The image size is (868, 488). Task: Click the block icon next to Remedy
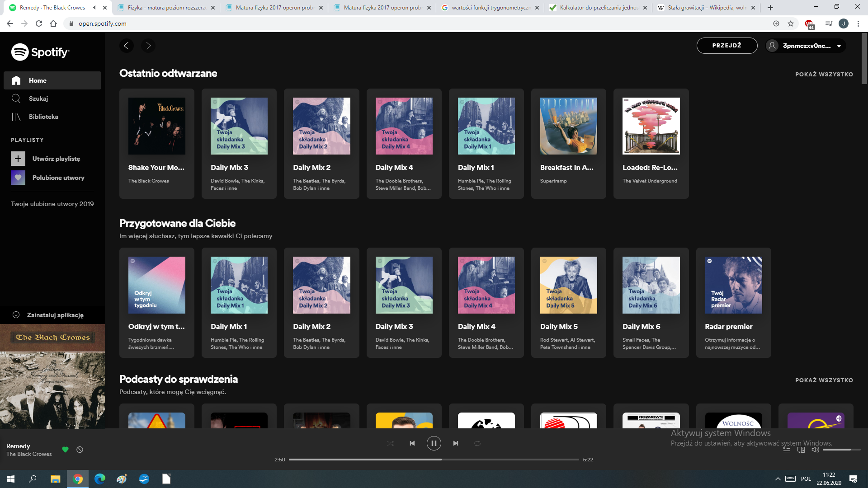pyautogui.click(x=80, y=450)
